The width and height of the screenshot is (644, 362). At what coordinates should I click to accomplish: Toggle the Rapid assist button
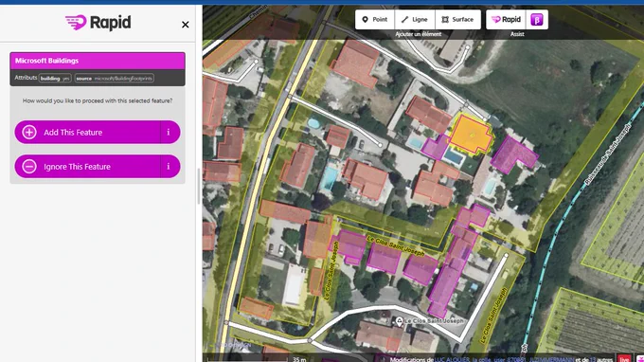point(506,19)
